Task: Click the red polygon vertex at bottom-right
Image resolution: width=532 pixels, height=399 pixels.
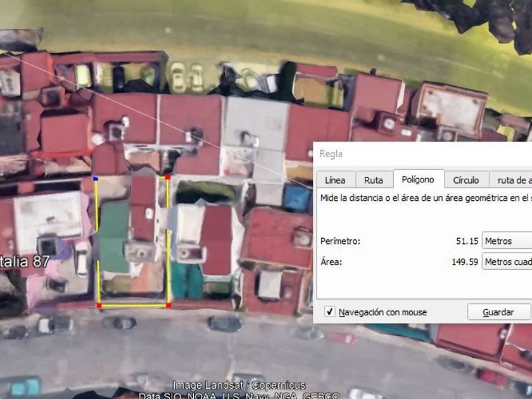Action: 168,305
